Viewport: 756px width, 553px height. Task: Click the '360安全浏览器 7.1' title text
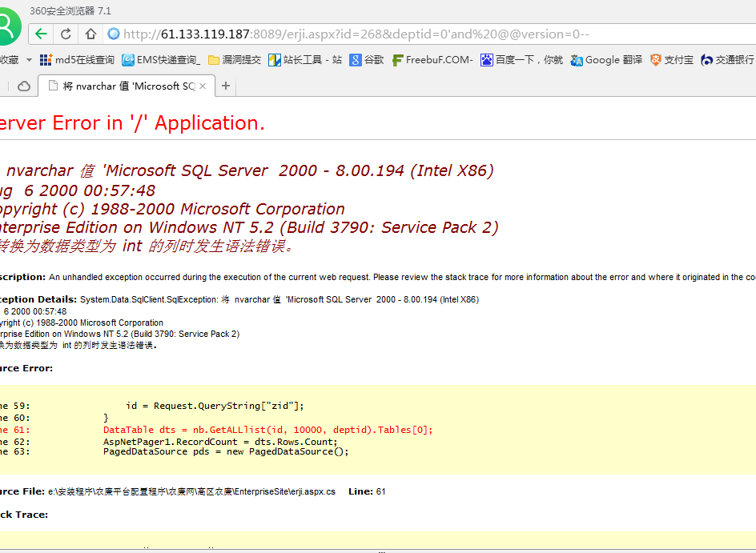(x=70, y=10)
